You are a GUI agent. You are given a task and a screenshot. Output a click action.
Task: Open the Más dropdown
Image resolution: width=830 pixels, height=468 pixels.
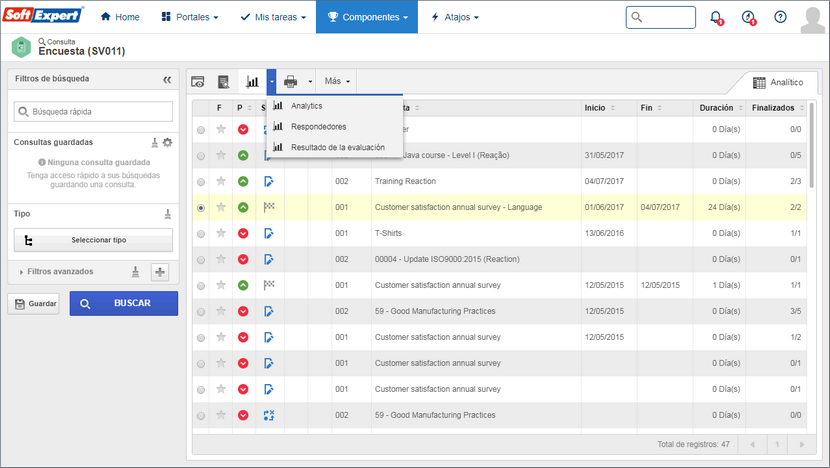click(337, 82)
